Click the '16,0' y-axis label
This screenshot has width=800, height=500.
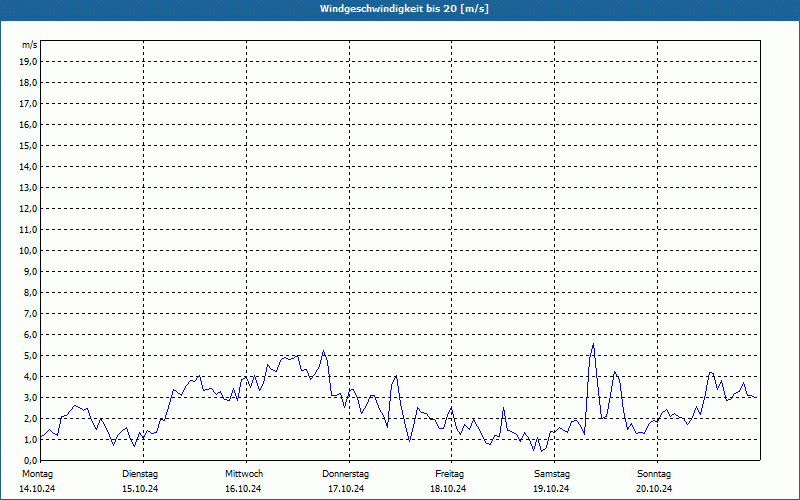click(28, 124)
